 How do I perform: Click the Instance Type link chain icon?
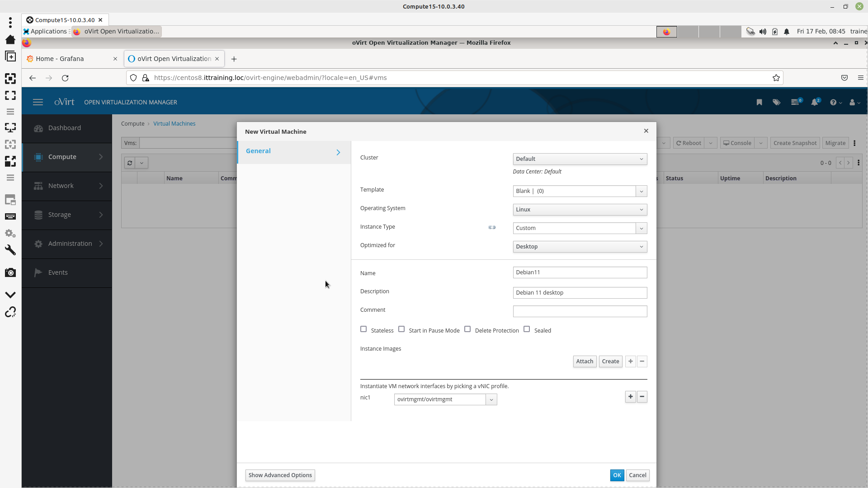pyautogui.click(x=492, y=227)
